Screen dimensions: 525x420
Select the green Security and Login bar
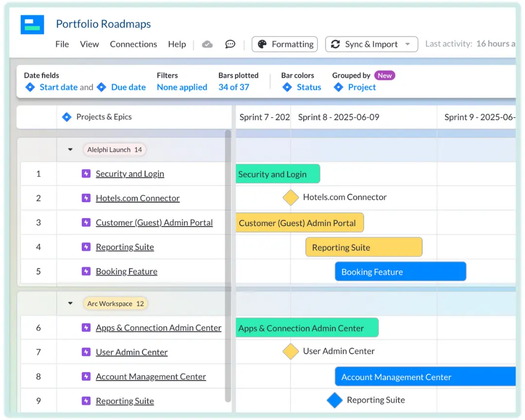[278, 174]
